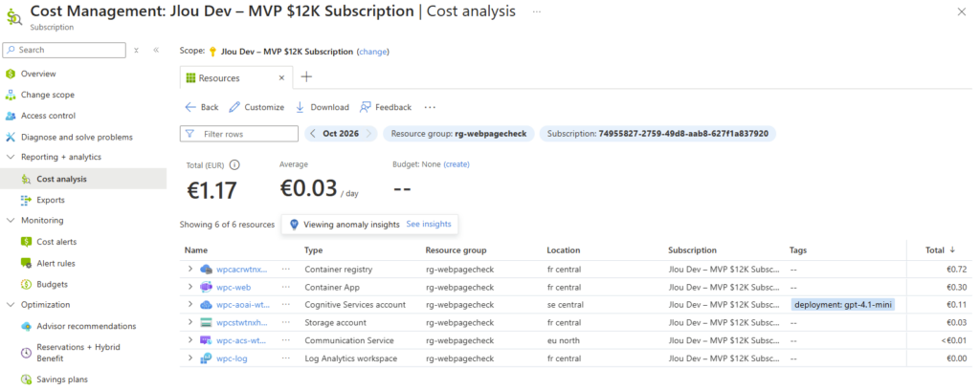Open the Diagnose and solve problems icon
980x390 pixels.
[10, 138]
